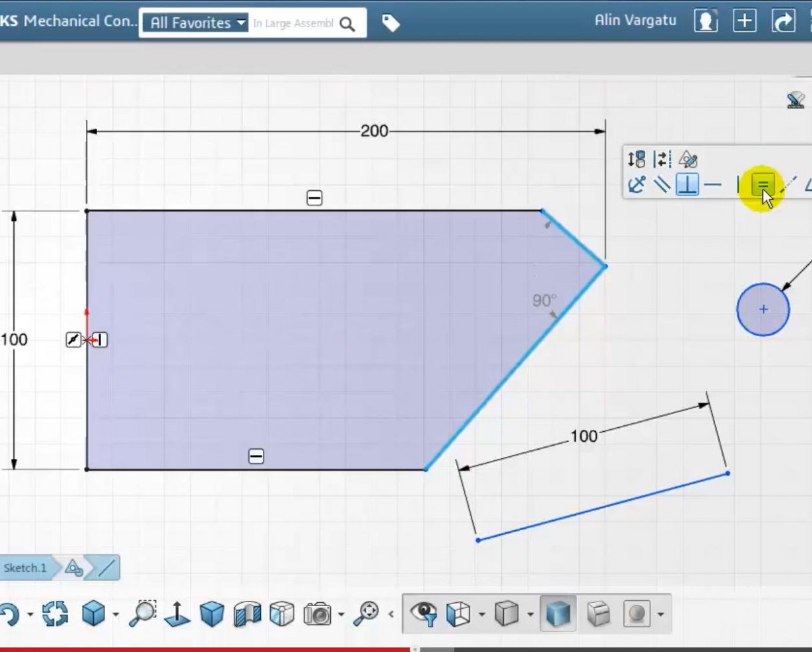Viewport: 812px width, 652px height.
Task: Select the horizontal constraint badge on top edge
Action: [314, 198]
